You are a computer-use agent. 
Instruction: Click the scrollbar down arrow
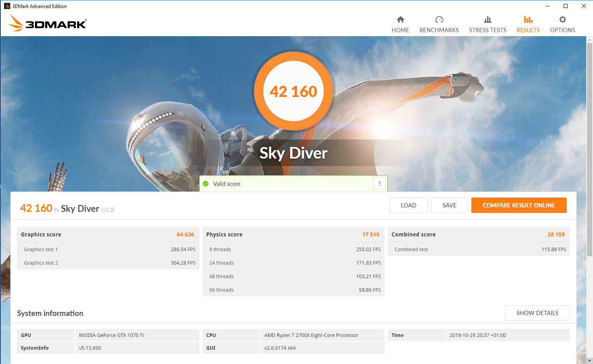pos(590,361)
